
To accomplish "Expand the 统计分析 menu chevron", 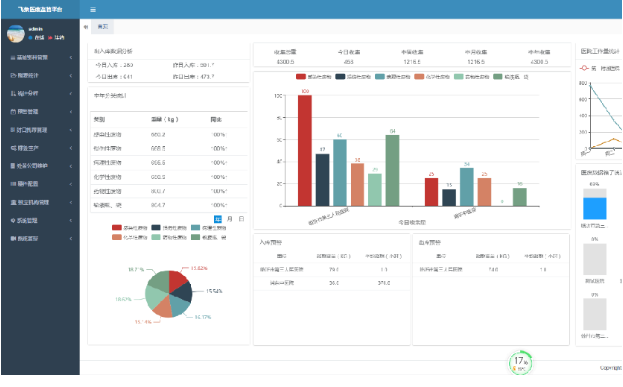I will (71, 94).
